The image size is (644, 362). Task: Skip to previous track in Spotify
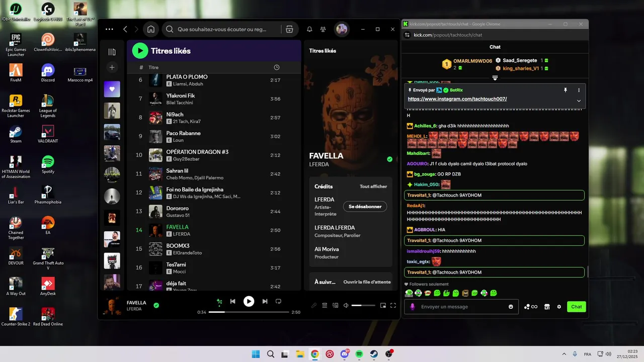point(233,301)
